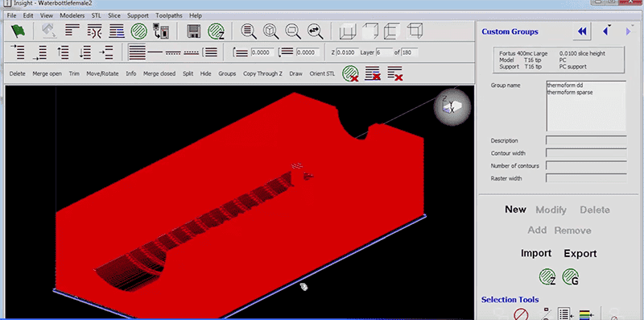Click the double left arrow navigation
The height and width of the screenshot is (320, 644).
[x=582, y=31]
